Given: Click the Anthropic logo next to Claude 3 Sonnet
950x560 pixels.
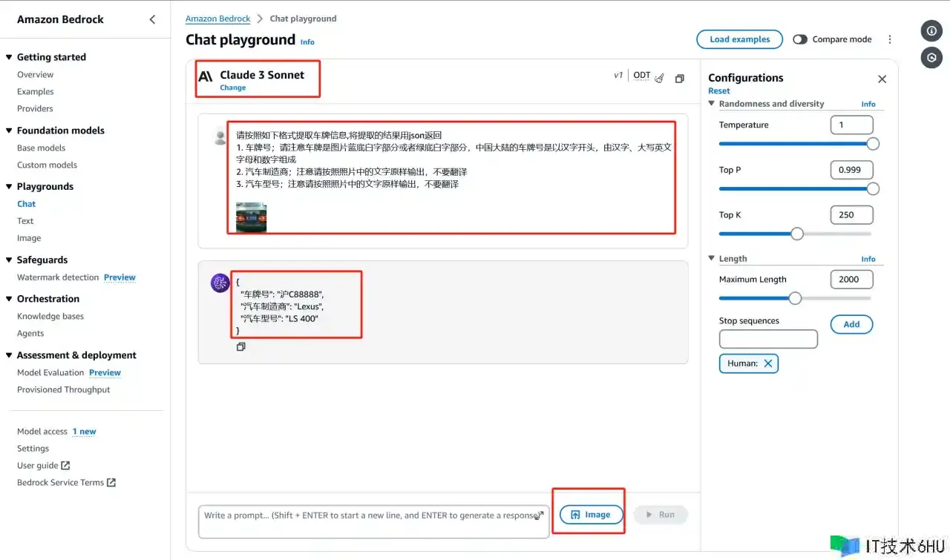Looking at the screenshot, I should [x=206, y=76].
